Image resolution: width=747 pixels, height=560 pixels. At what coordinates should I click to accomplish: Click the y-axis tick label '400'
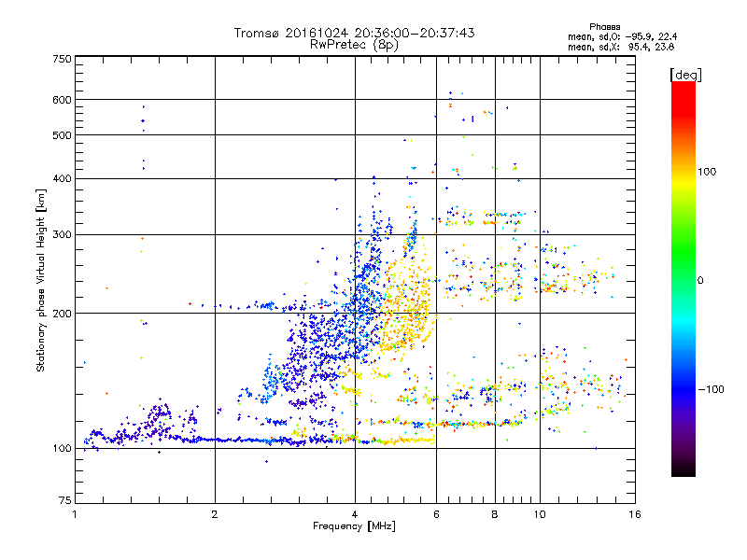63,179
